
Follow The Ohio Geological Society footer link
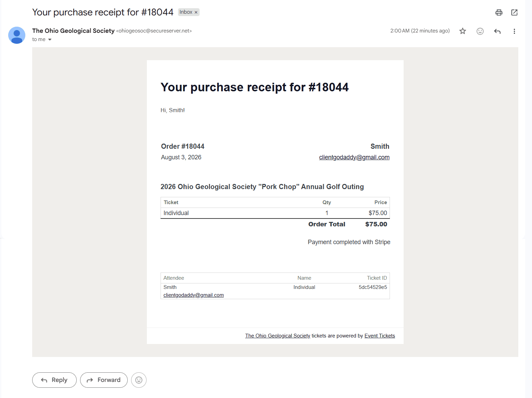[278, 336]
